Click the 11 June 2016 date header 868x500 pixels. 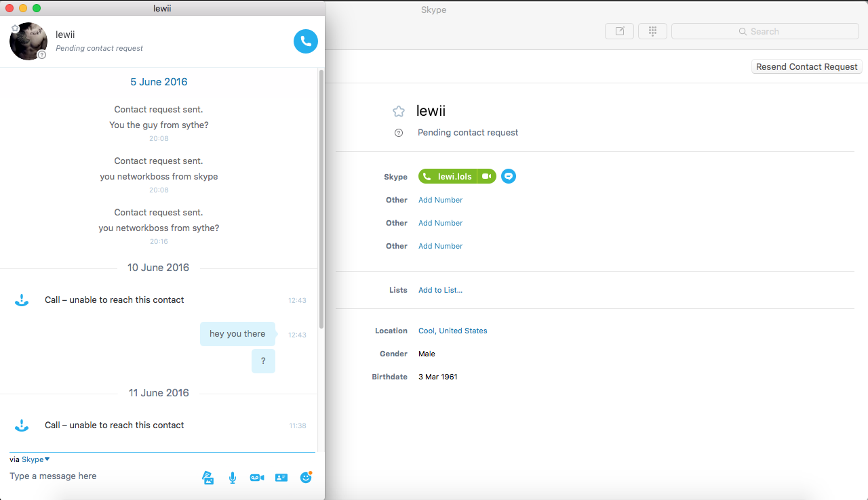pos(159,393)
